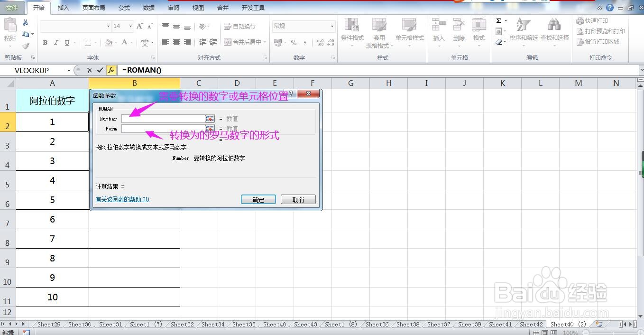The width and height of the screenshot is (644, 335).
Task: Click the decrease indent icon
Action: tap(202, 42)
